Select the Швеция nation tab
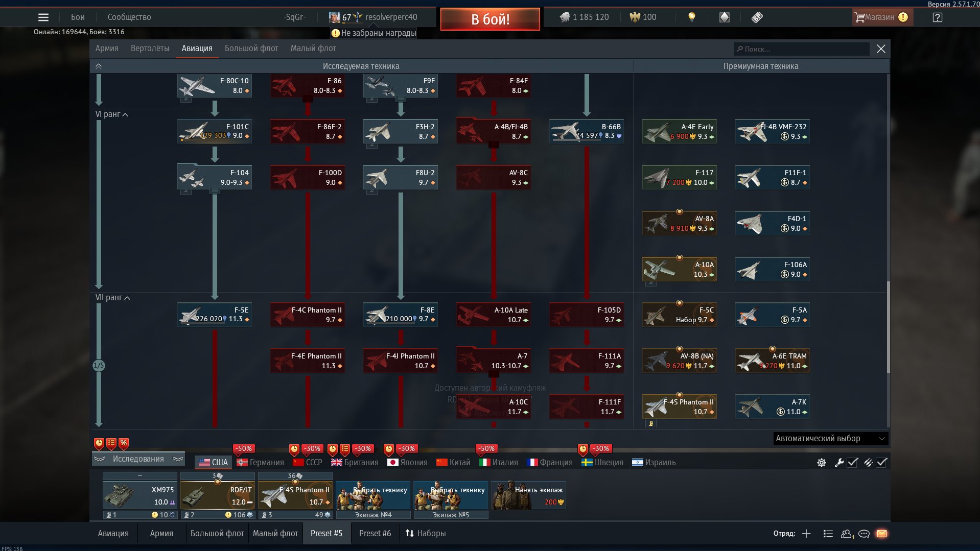Screen dimensions: 980x551 [x=602, y=463]
